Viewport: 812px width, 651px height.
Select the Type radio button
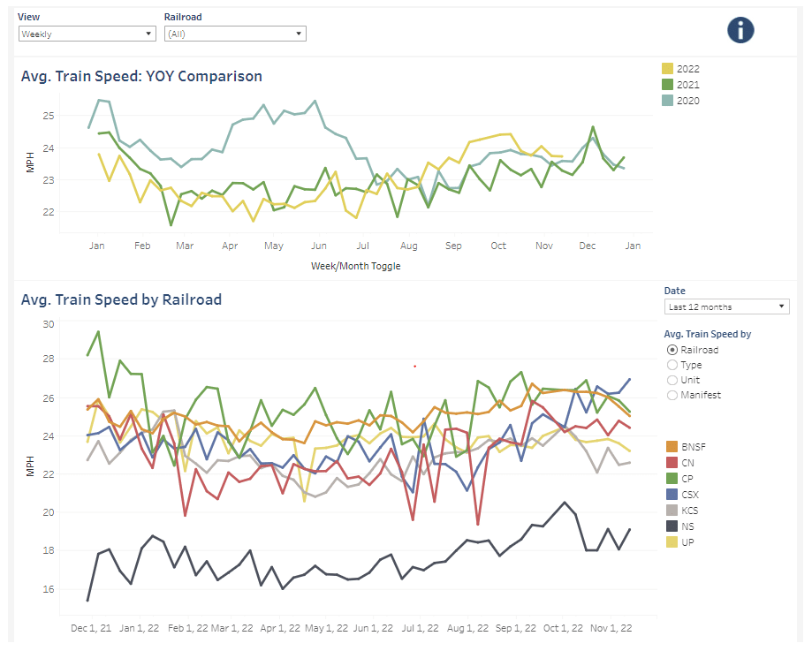pyautogui.click(x=672, y=365)
